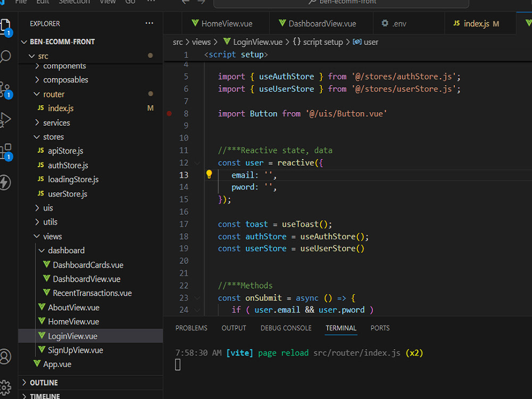Open the Source Control view

click(5, 89)
